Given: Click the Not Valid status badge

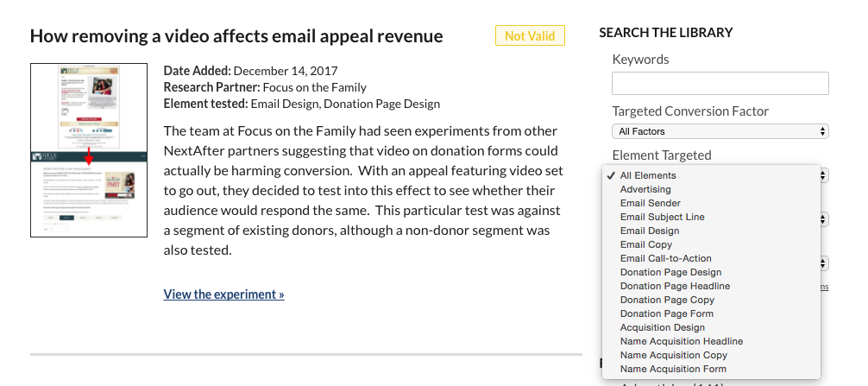Looking at the screenshot, I should pos(530,36).
